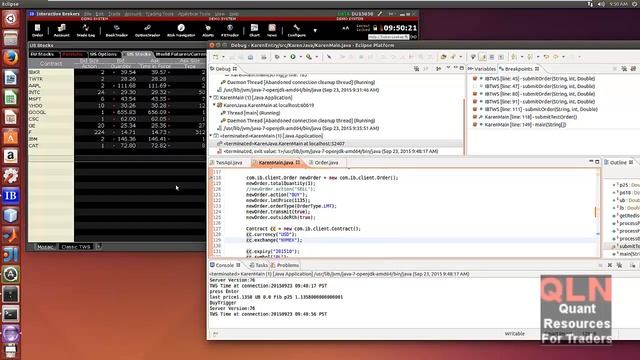Click the AA font size icon in TWS
Viewport: 640px width, 360px height.
[x=345, y=28]
